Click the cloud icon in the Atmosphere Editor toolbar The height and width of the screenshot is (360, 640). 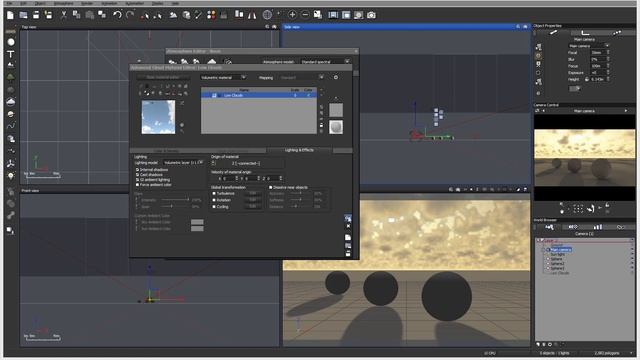[211, 62]
